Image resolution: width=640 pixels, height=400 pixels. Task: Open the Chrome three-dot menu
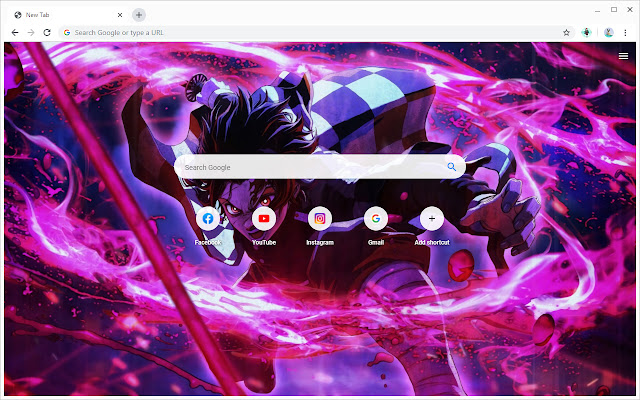pyautogui.click(x=625, y=32)
